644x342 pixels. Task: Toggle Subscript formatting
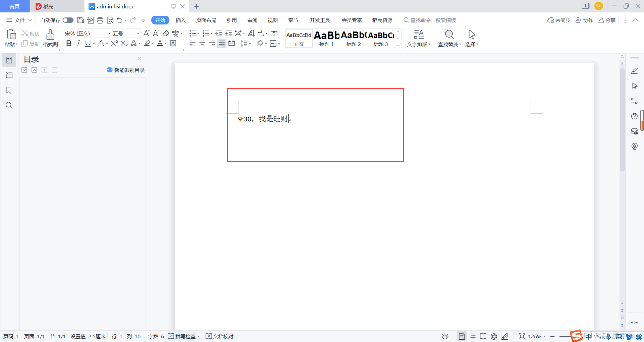(x=124, y=43)
